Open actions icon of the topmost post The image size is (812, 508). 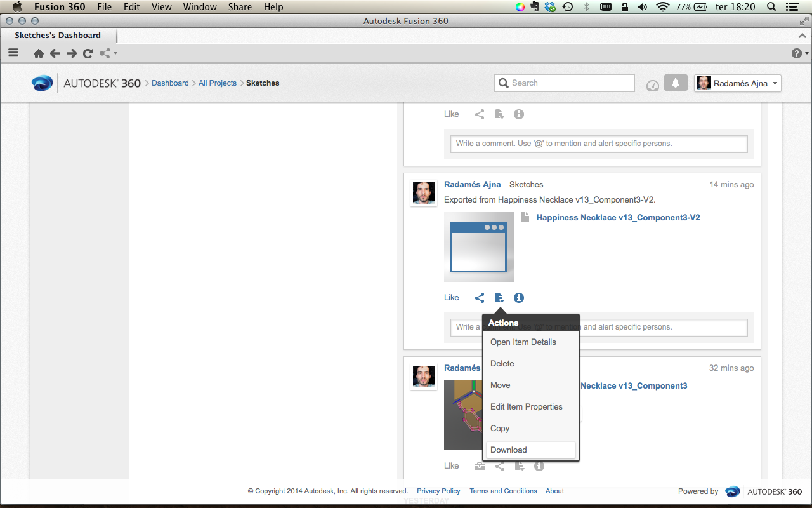[499, 114]
